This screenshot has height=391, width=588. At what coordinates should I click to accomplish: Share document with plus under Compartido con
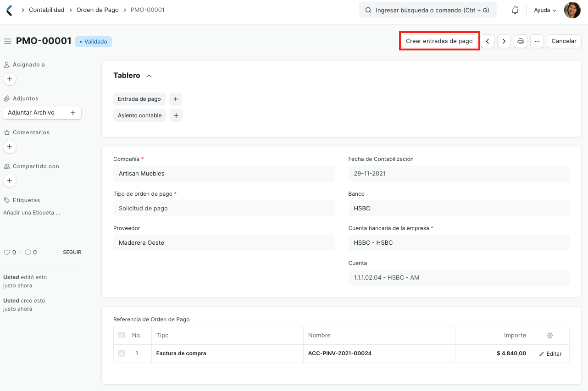pos(10,181)
